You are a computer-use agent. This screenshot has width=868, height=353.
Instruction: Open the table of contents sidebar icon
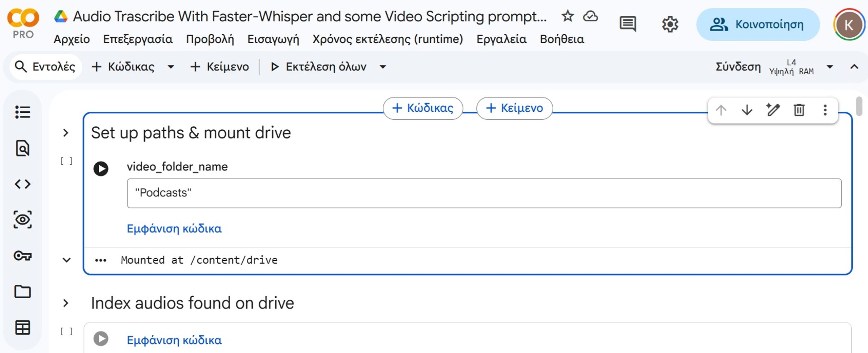tap(23, 112)
